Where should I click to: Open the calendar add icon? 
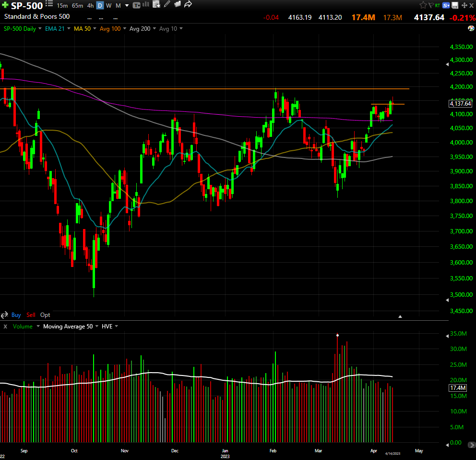[156, 4]
